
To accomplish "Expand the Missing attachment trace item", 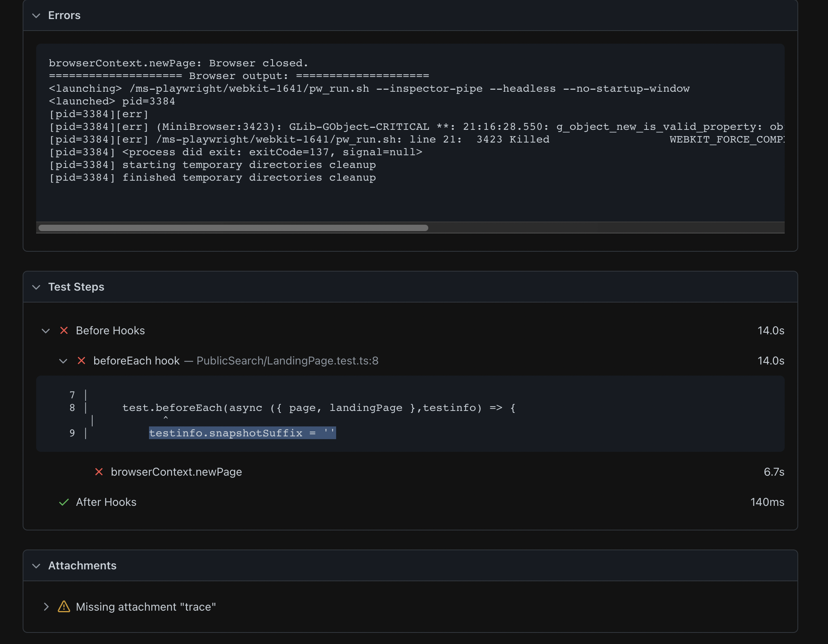I will click(46, 607).
